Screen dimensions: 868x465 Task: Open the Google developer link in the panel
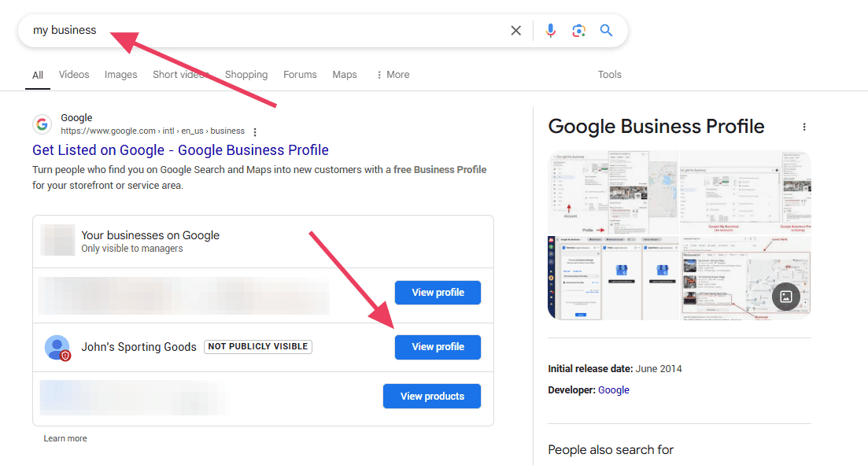(613, 389)
